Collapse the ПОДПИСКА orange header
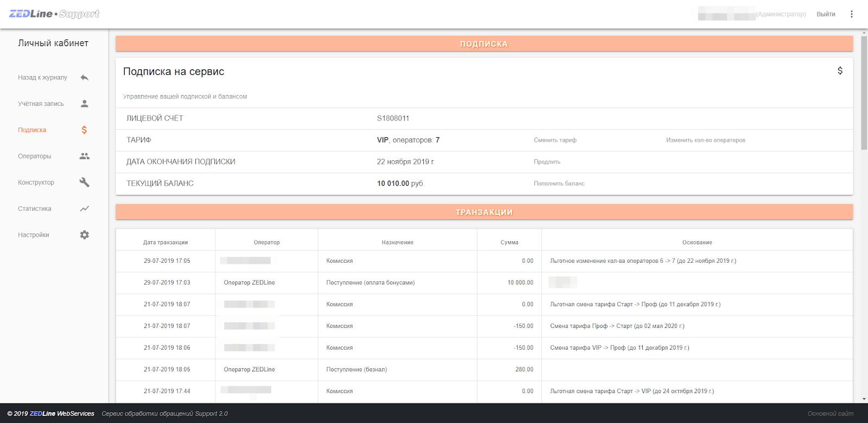Screen dimensions: 868x423 click(484, 44)
